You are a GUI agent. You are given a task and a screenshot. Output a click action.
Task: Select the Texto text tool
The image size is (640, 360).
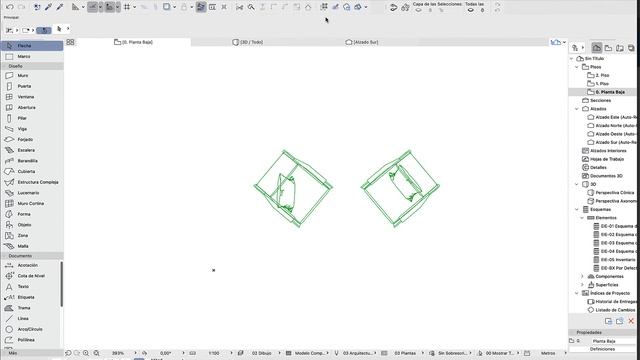[31, 287]
